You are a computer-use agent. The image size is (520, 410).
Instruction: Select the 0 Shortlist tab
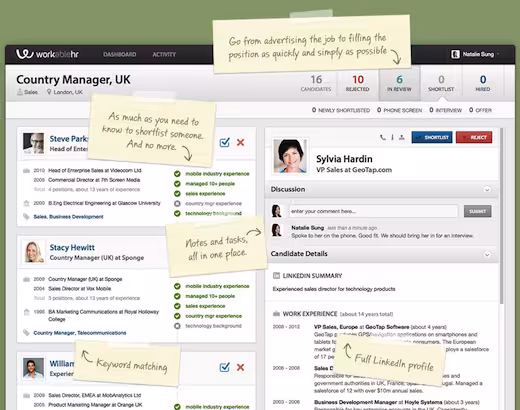point(441,83)
